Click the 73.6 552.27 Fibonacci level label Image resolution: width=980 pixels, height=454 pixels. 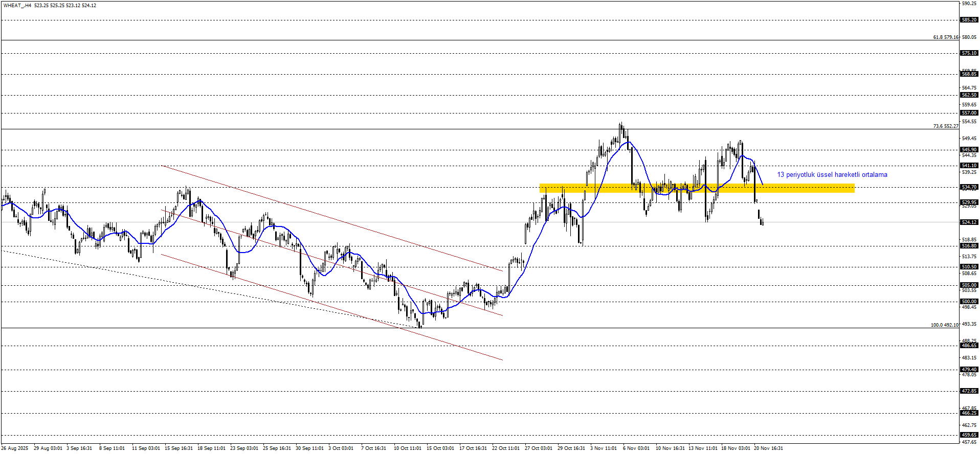tap(945, 126)
